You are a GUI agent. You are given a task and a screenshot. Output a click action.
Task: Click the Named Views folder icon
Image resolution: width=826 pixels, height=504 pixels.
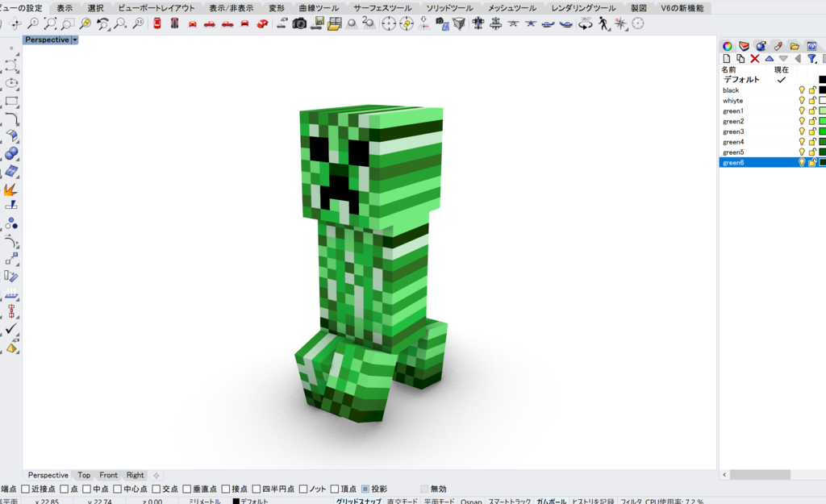pyautogui.click(x=335, y=23)
